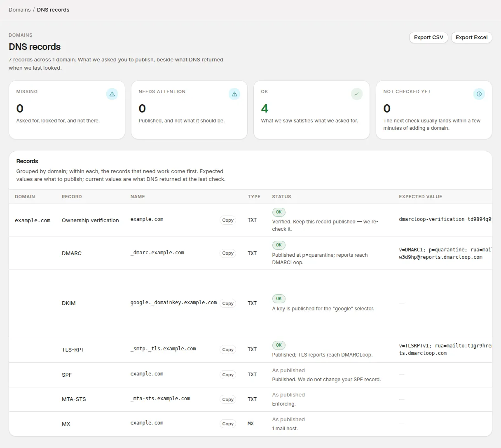Select the SPF record label
Viewport: 501px width, 448px height.
(x=67, y=375)
